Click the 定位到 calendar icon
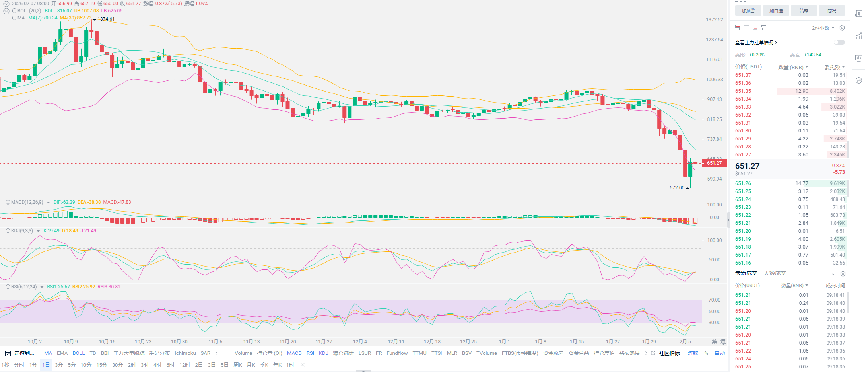 tap(8, 353)
